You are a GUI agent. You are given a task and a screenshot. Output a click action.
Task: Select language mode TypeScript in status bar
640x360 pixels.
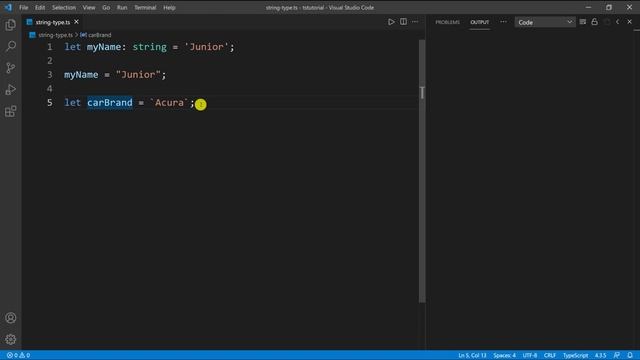[x=575, y=355]
